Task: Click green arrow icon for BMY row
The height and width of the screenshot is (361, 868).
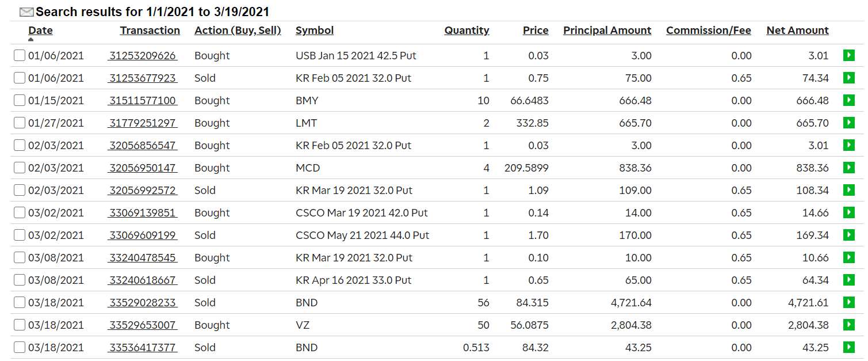Action: tap(848, 100)
